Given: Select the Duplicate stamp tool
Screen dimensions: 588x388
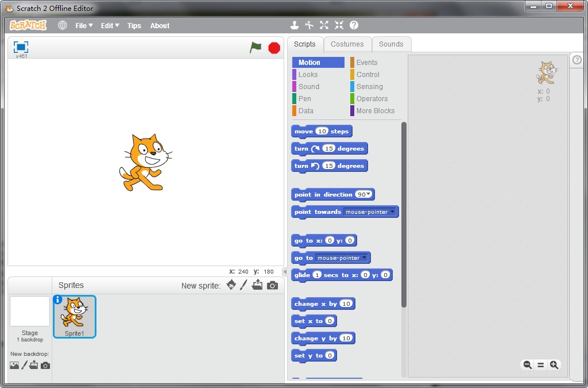Looking at the screenshot, I should 295,25.
